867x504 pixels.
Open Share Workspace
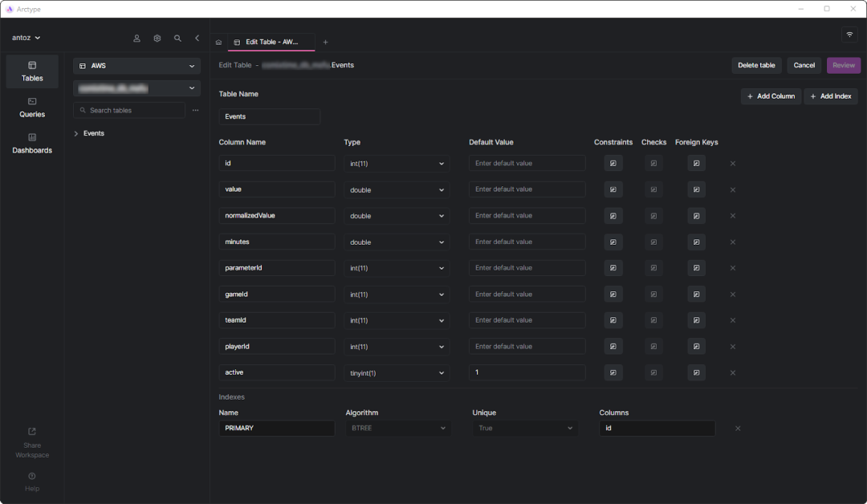(x=32, y=443)
